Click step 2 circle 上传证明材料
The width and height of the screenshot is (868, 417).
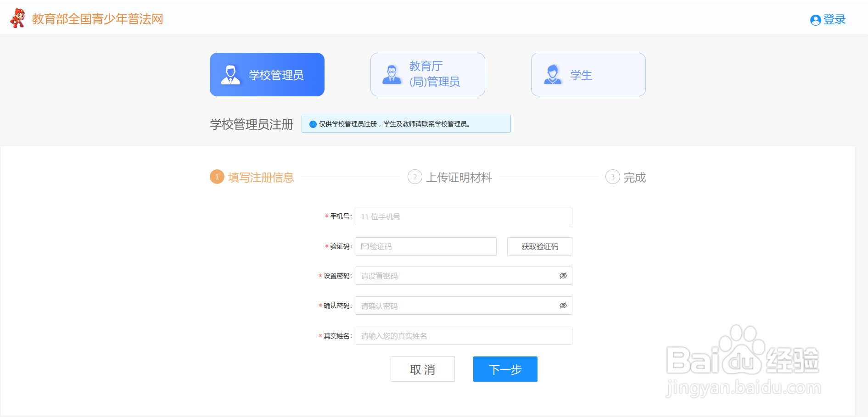[415, 177]
